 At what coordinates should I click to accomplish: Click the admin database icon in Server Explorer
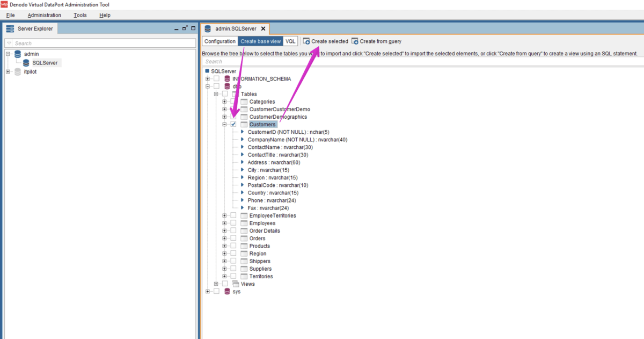coord(18,54)
